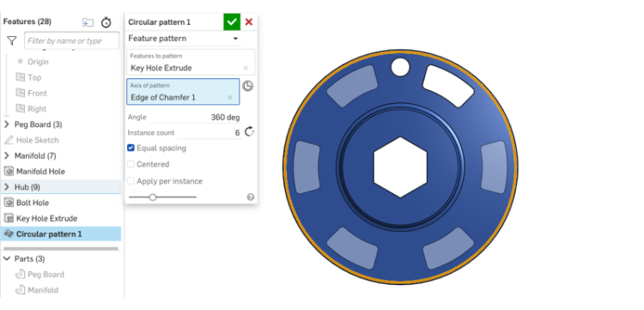Click the Peg Board part icon
The image size is (644, 310).
[x=20, y=274]
